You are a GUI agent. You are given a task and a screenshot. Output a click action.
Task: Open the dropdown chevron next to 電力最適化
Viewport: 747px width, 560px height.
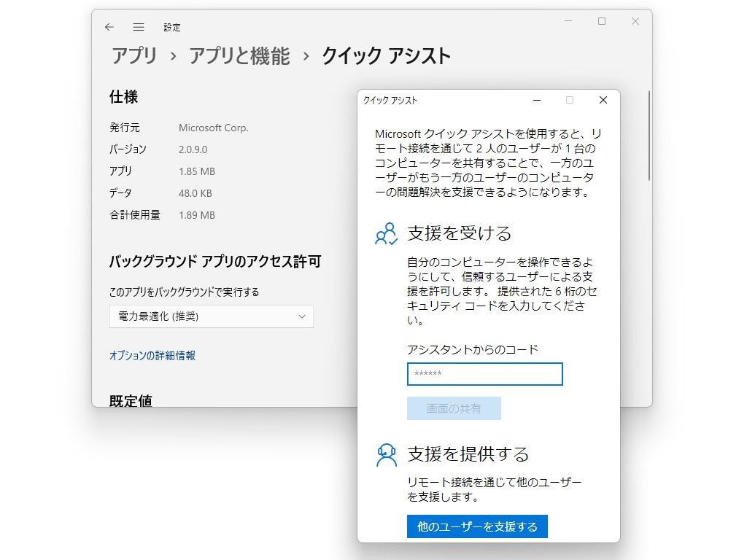[x=301, y=316]
